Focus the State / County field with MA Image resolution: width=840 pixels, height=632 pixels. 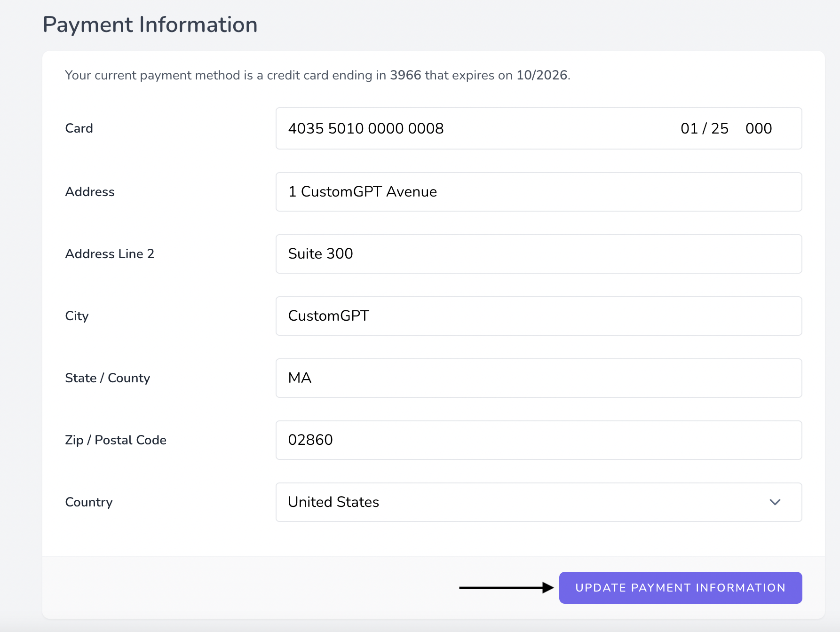coord(539,378)
